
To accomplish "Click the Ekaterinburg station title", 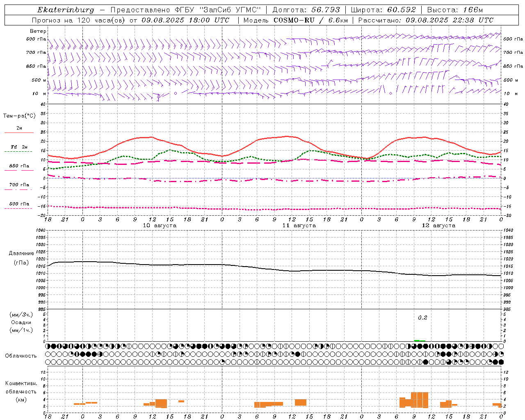I will [x=66, y=10].
